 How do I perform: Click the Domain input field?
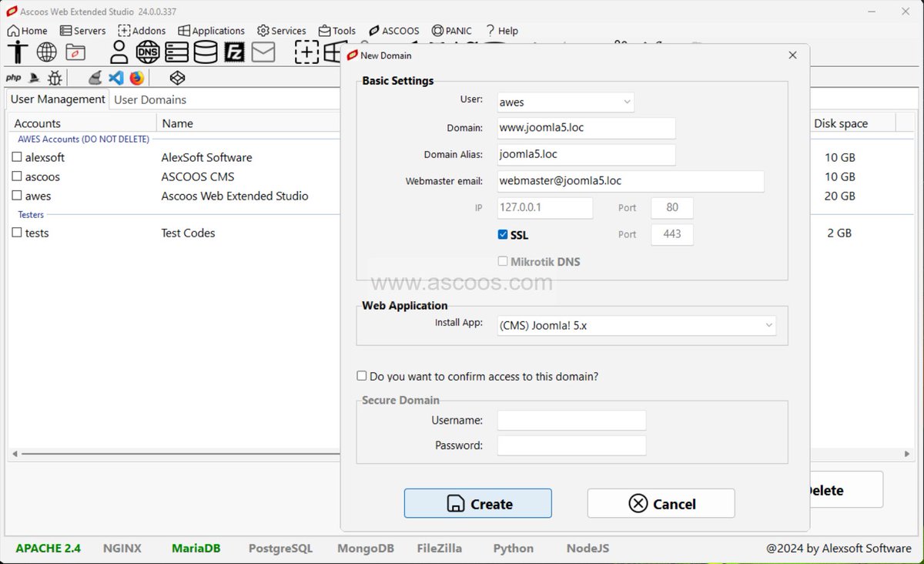pos(587,128)
